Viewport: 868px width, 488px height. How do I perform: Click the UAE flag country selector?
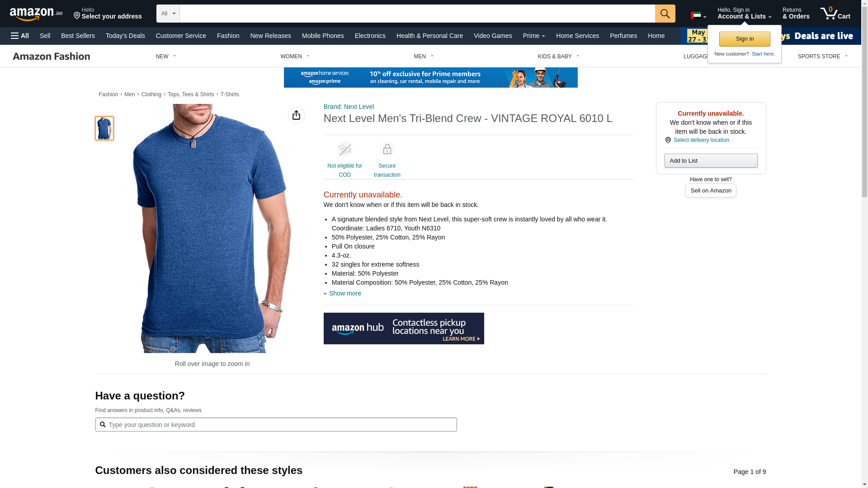[698, 16]
